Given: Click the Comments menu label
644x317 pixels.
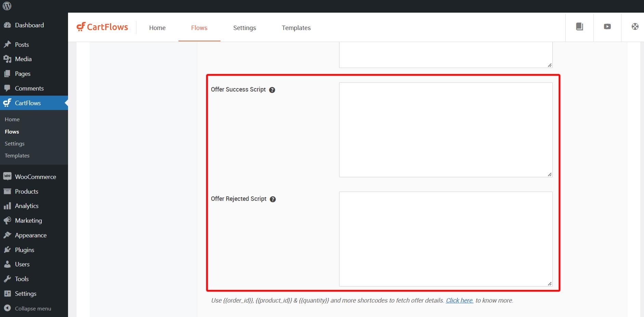Looking at the screenshot, I should point(29,88).
